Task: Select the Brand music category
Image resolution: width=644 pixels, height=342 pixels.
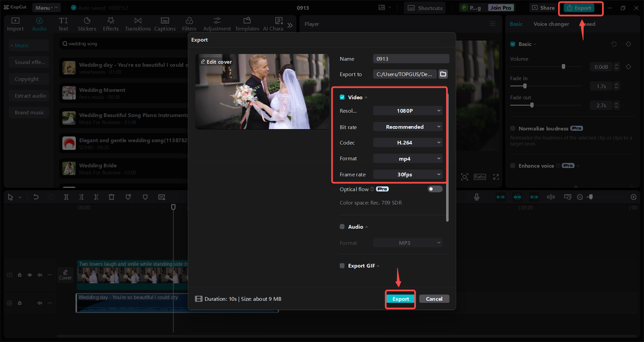Action: pyautogui.click(x=29, y=113)
